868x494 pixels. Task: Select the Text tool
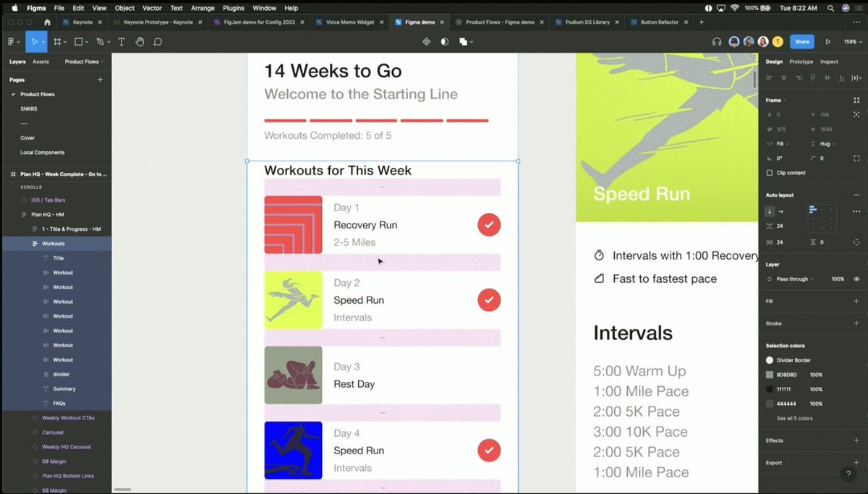click(x=121, y=42)
